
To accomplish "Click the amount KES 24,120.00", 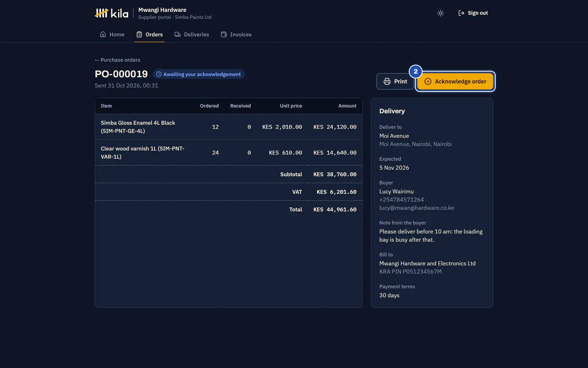I will coord(335,127).
